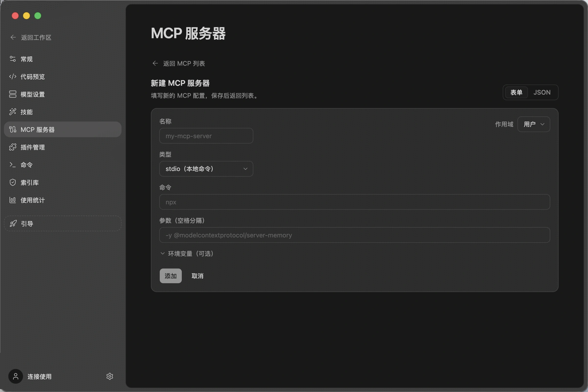Image resolution: width=588 pixels, height=392 pixels.
Task: Click the 取消 button
Action: click(197, 276)
